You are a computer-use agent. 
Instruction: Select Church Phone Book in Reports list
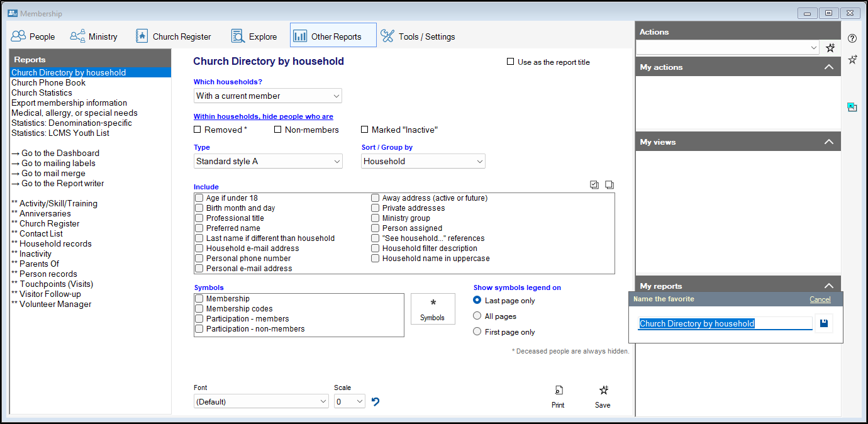coord(48,82)
